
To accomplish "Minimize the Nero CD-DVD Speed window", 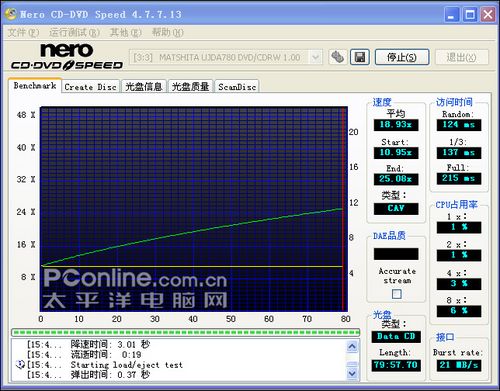I will [451, 15].
